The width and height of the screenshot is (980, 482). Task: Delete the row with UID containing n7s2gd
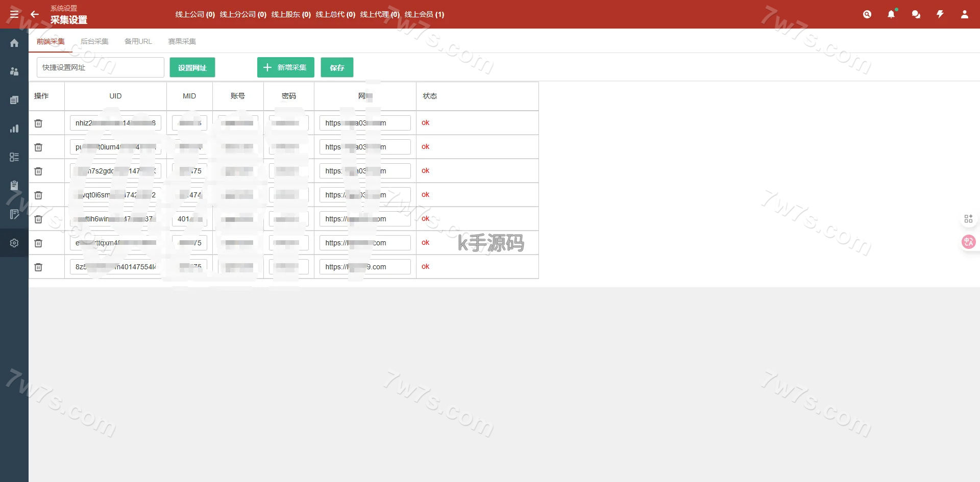click(38, 171)
